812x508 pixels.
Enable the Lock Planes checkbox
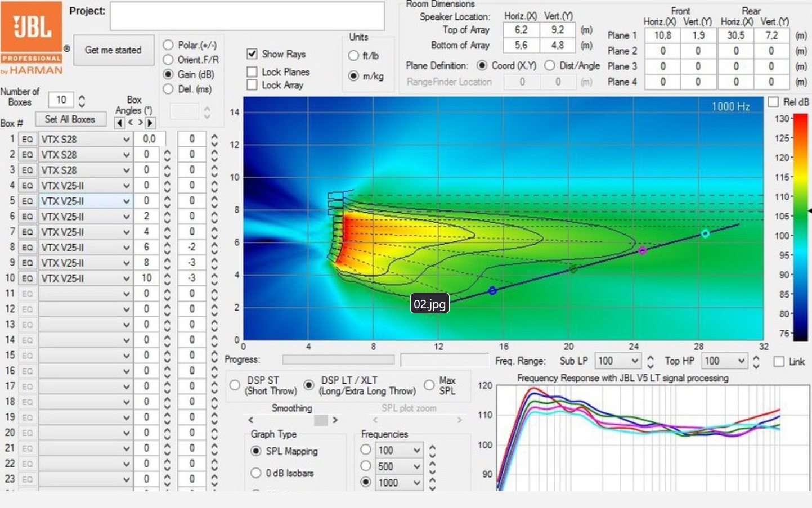252,72
